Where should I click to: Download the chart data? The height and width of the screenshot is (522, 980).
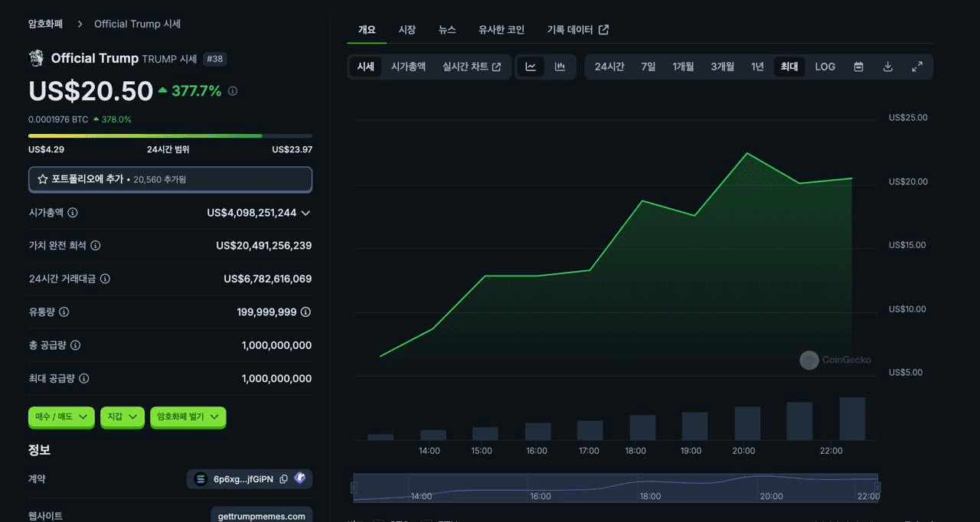click(x=888, y=67)
